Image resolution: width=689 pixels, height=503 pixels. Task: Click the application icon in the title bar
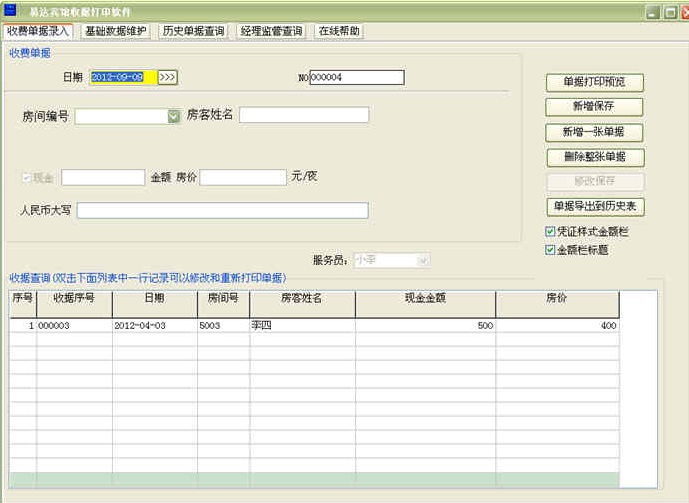click(x=11, y=11)
